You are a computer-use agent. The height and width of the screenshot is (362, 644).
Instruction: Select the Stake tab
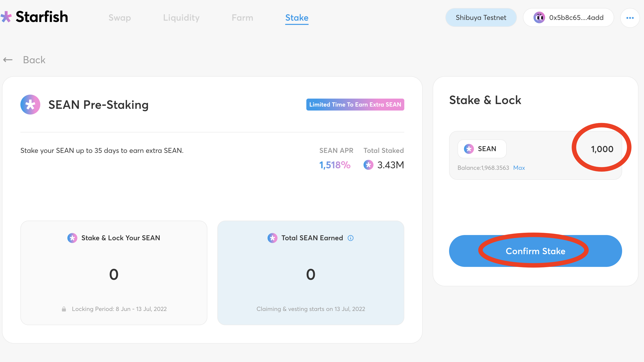[297, 17]
